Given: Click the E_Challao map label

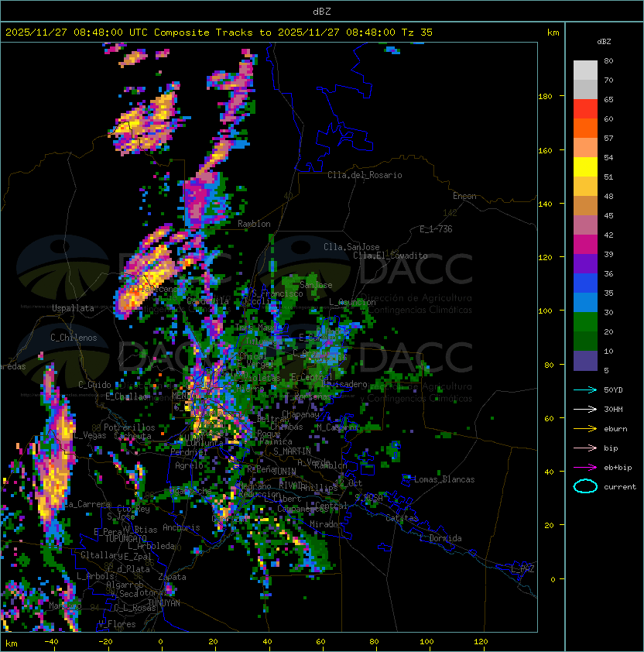Looking at the screenshot, I should tap(126, 396).
